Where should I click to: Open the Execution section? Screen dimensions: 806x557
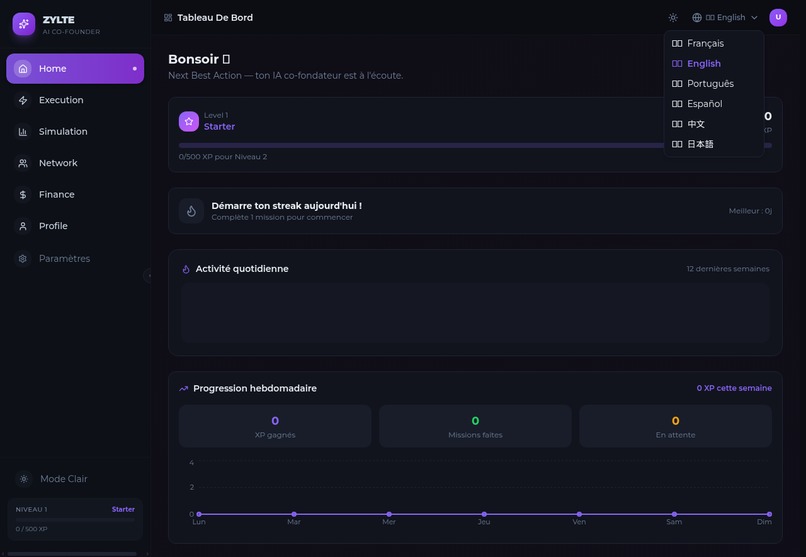click(x=75, y=100)
